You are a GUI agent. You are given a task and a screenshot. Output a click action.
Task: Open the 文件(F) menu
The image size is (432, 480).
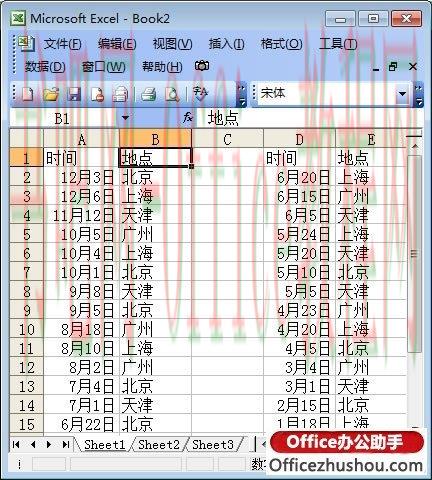[62, 44]
